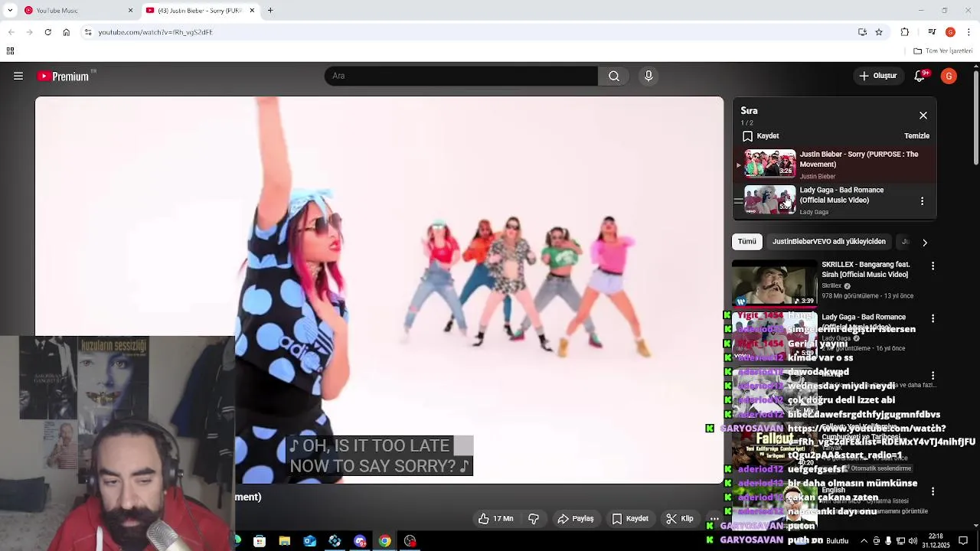Image resolution: width=980 pixels, height=551 pixels.
Task: Open the YouTube hamburger guide menu
Action: [x=18, y=76]
